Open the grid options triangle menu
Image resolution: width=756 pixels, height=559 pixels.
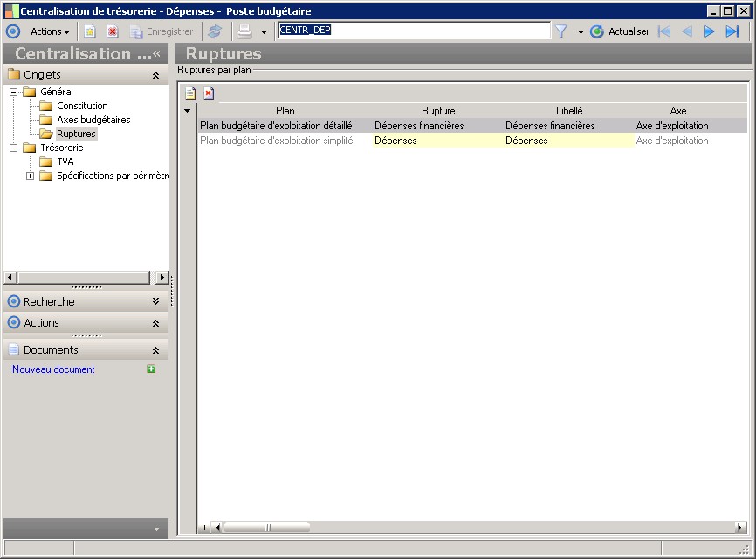coord(188,111)
